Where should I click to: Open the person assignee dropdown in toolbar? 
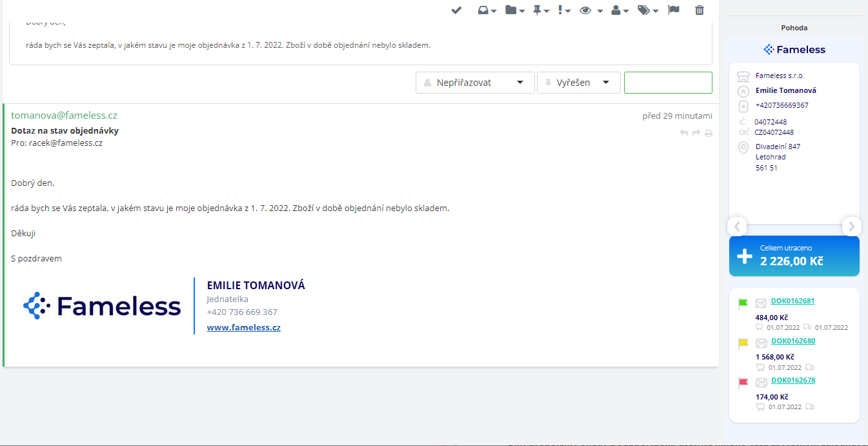(620, 10)
